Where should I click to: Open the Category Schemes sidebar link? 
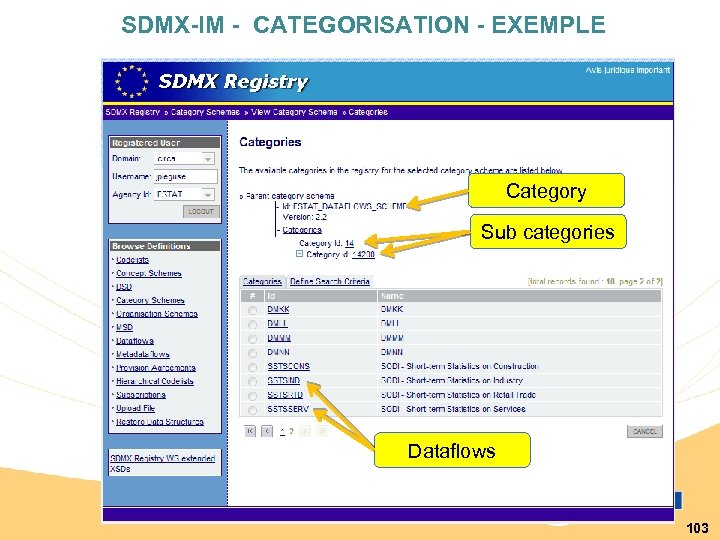point(150,300)
